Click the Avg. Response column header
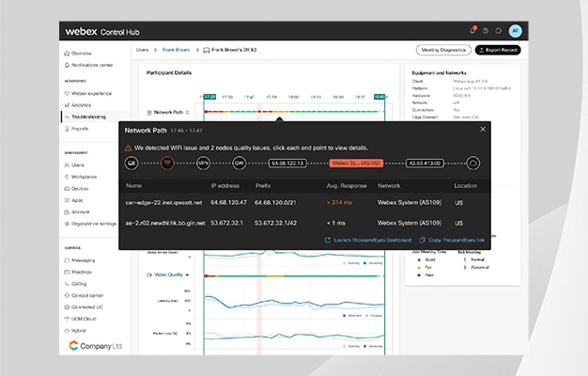This screenshot has width=588, height=376. click(x=347, y=186)
